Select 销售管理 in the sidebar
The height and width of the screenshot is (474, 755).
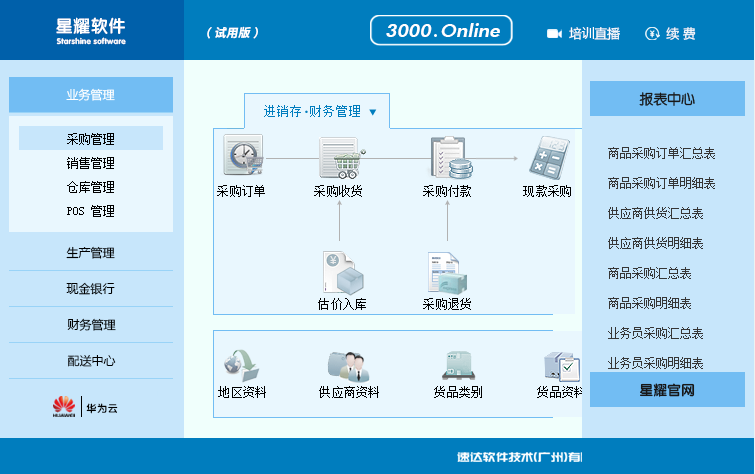pyautogui.click(x=91, y=163)
